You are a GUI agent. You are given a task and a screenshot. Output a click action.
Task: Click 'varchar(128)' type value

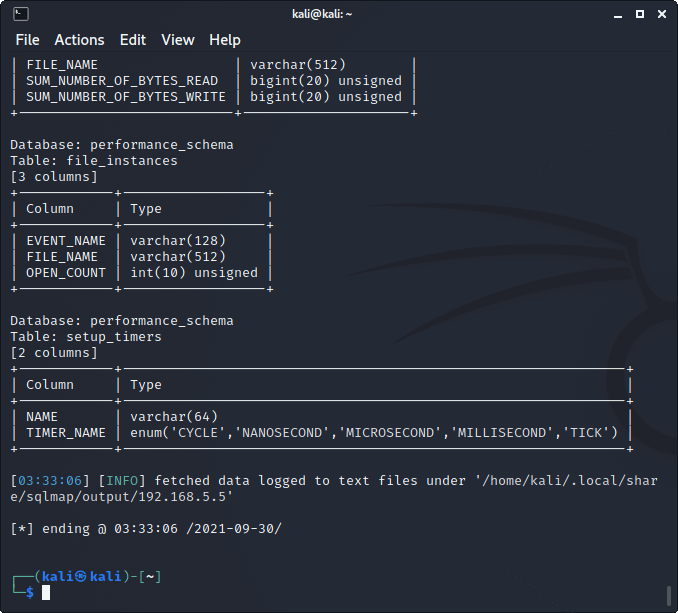click(178, 241)
